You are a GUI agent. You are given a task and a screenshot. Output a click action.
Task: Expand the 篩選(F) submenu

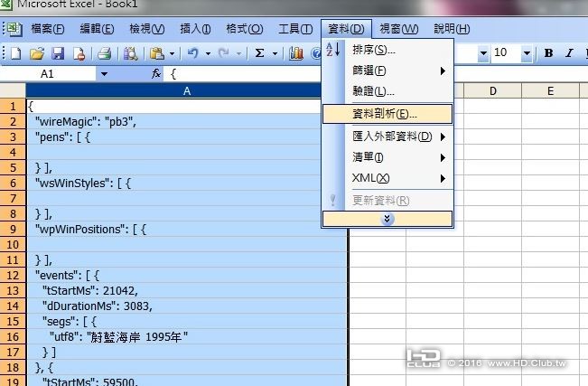pyautogui.click(x=443, y=71)
